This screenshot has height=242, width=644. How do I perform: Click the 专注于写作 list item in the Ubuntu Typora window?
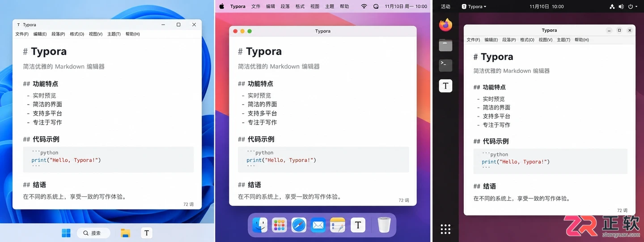(x=496, y=125)
